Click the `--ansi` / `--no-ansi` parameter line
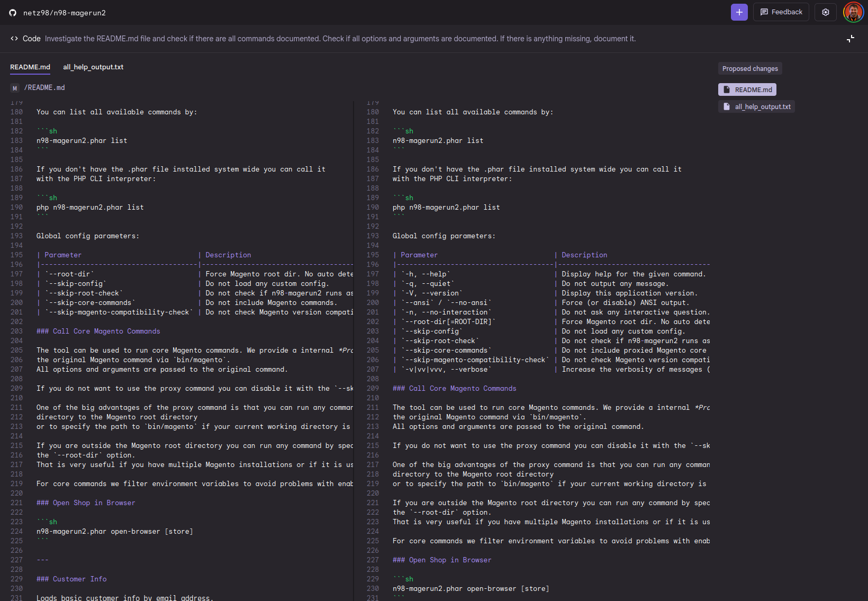This screenshot has height=601, width=868. [446, 303]
